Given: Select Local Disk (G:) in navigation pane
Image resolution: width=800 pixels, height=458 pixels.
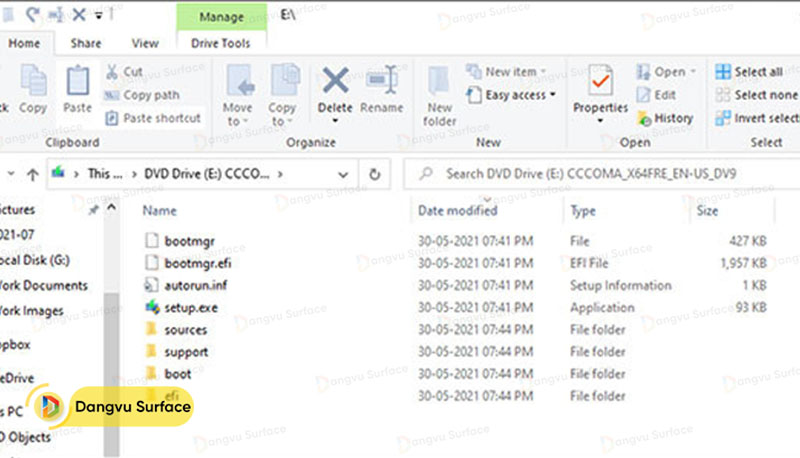Looking at the screenshot, I should pyautogui.click(x=35, y=260).
